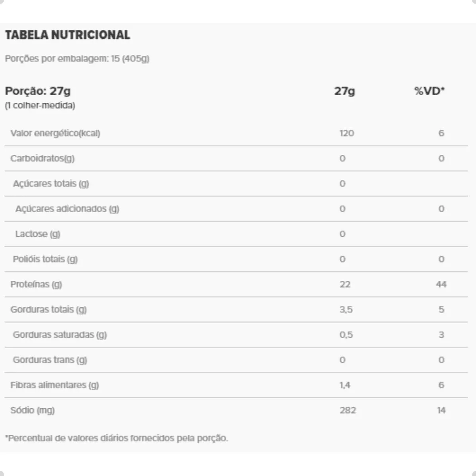Select the Gorduras trans (g) label

50,360
